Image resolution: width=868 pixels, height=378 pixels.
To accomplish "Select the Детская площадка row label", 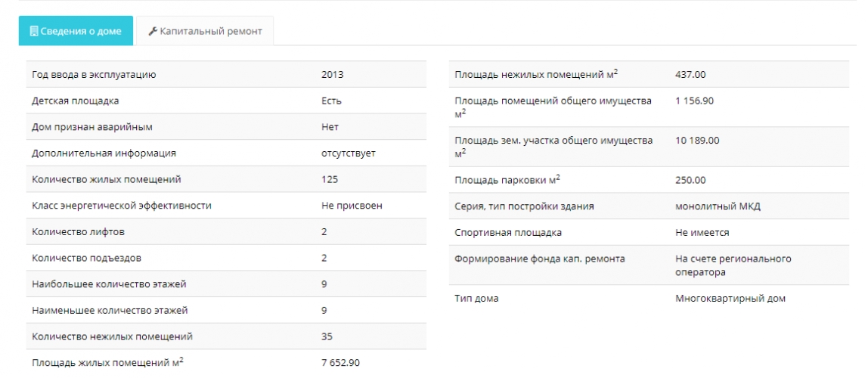I will [76, 101].
